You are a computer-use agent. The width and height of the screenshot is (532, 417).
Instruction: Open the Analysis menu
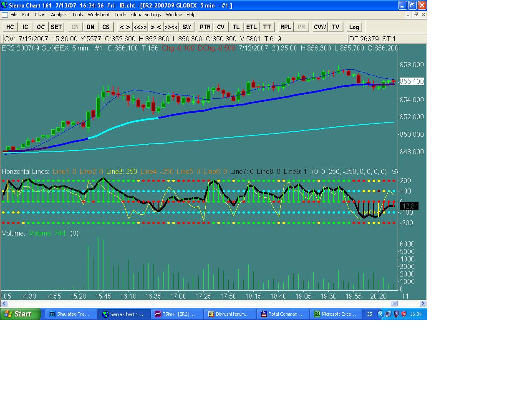click(59, 15)
